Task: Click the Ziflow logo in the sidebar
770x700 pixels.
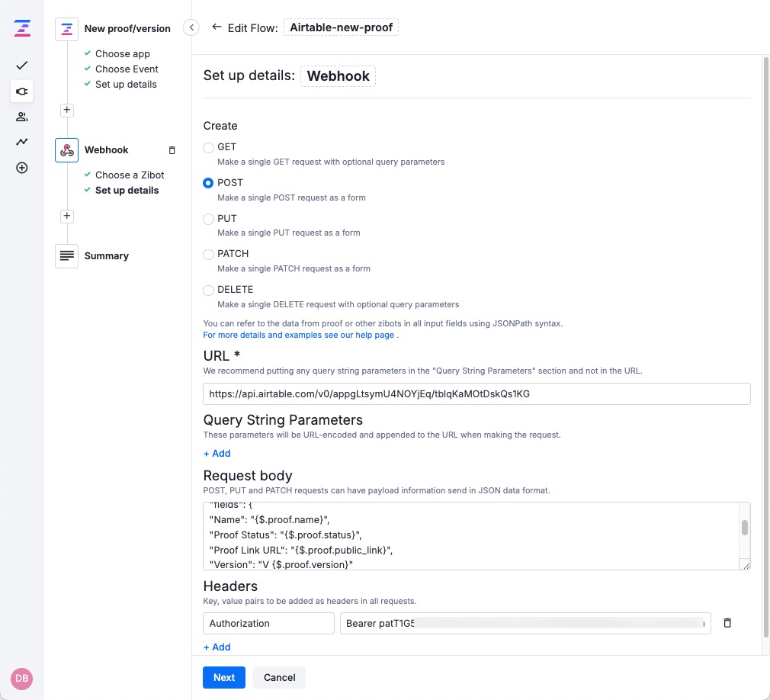Action: (21, 27)
